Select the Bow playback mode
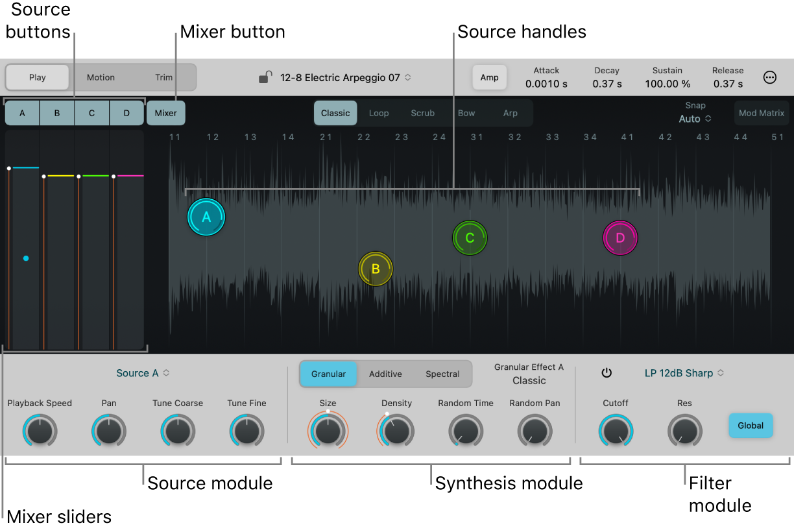Viewport: 794px width, 532px height. 466,113
